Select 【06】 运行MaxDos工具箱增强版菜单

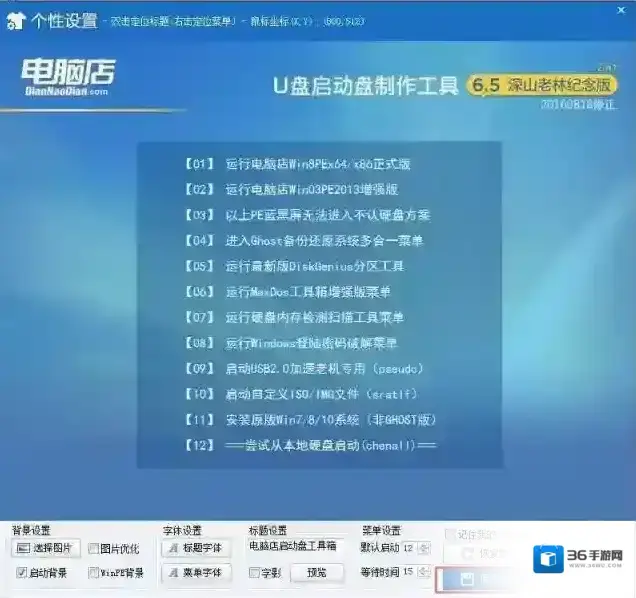pyautogui.click(x=288, y=292)
